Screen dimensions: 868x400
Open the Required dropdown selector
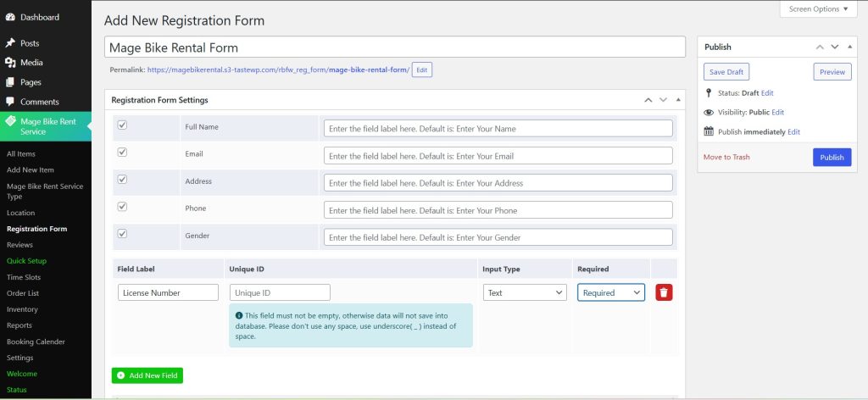[611, 292]
